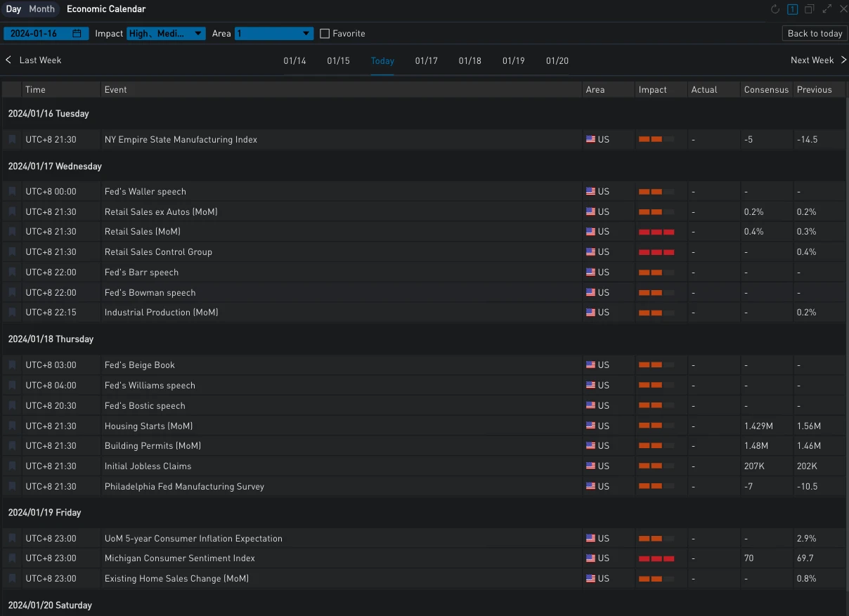This screenshot has width=849, height=616.
Task: Click the Fed's Beige Book event row
Action: tap(140, 365)
